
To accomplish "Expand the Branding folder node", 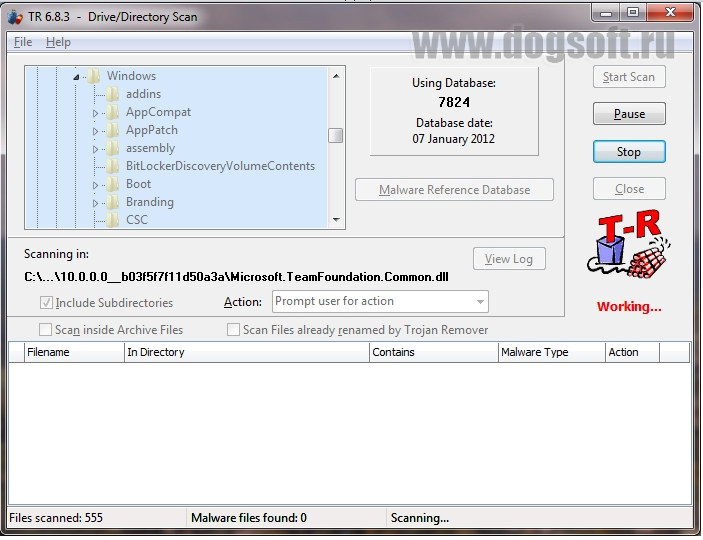I will [95, 203].
